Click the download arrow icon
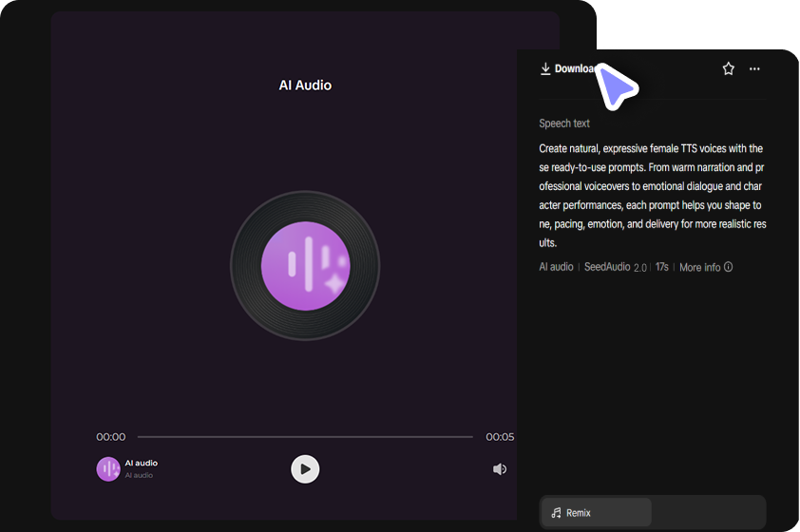Image resolution: width=800 pixels, height=532 pixels. [x=545, y=68]
